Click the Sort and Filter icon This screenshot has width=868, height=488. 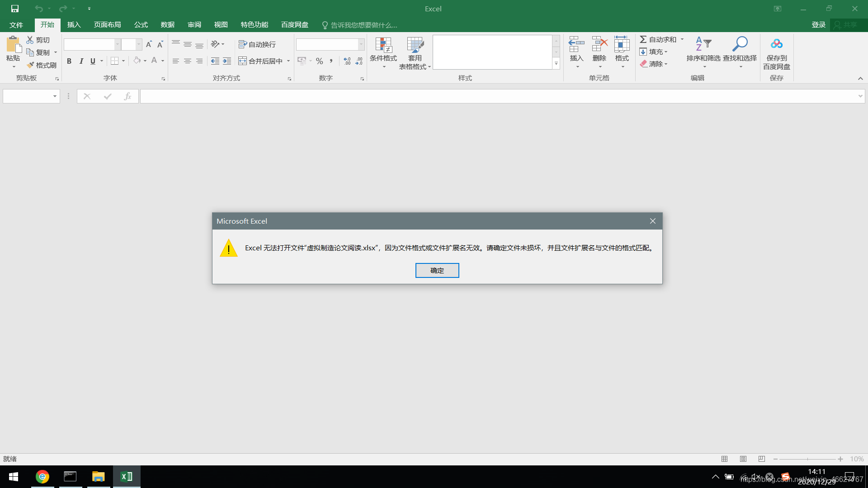(703, 44)
